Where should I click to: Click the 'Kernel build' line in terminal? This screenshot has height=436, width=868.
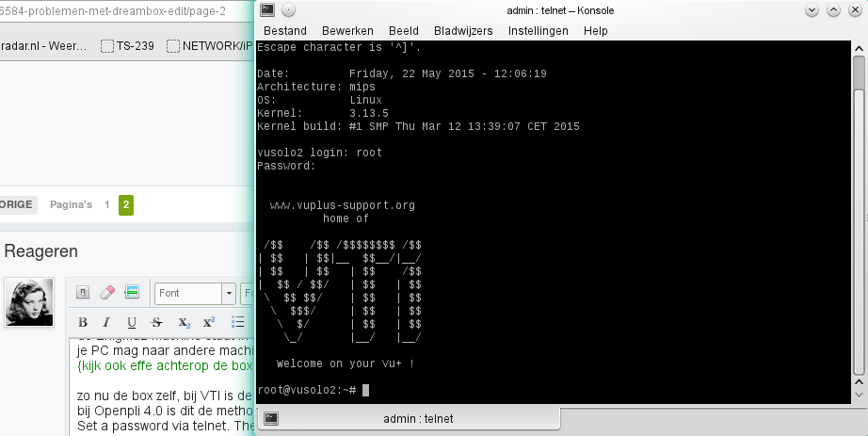[x=419, y=126]
